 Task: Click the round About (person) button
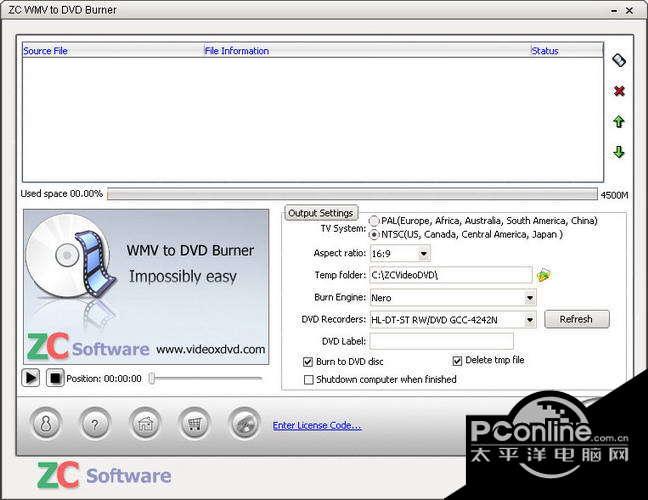[x=46, y=424]
